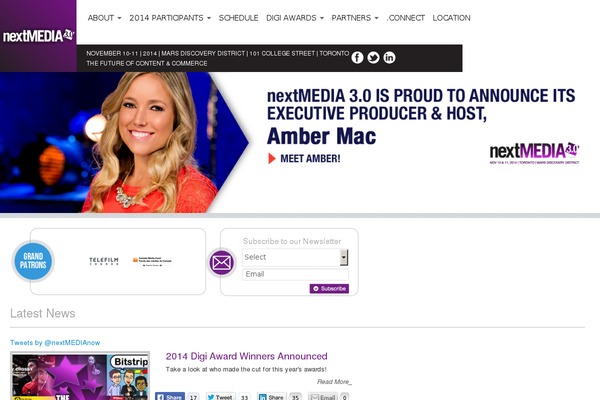Click the LinkedIn Share button below article
Screen dimensions: 600x400
[x=272, y=397]
